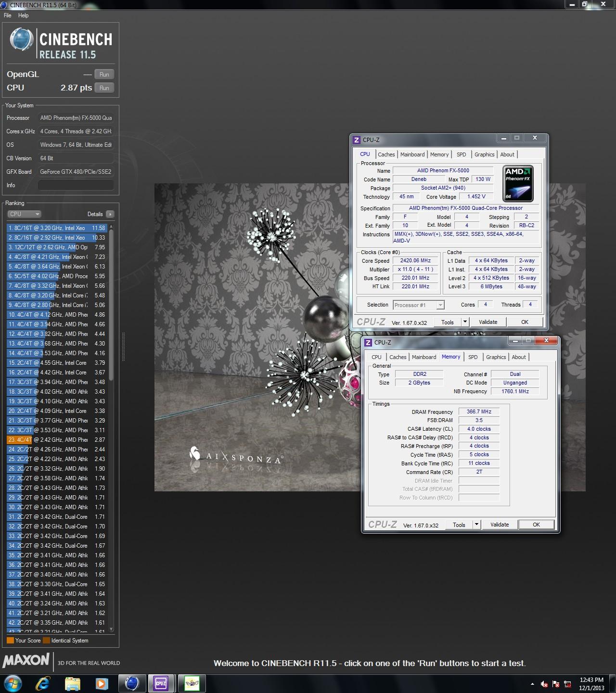Click the Cinebench title bar app icon

(5, 5)
